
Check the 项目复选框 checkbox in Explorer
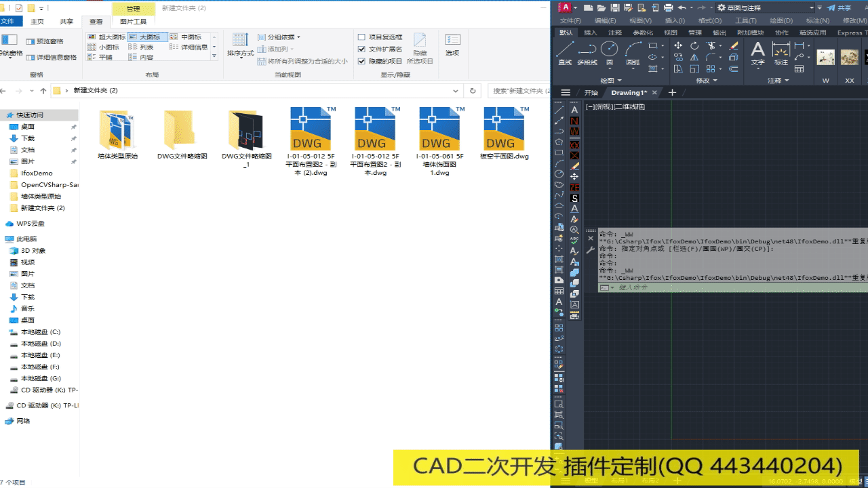point(361,37)
